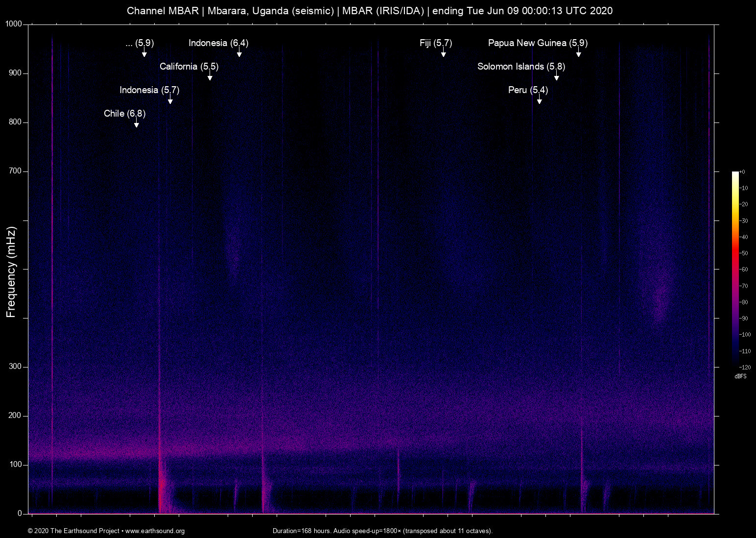
Task: Select the California (5.5) earthquake annotation
Action: click(210, 76)
